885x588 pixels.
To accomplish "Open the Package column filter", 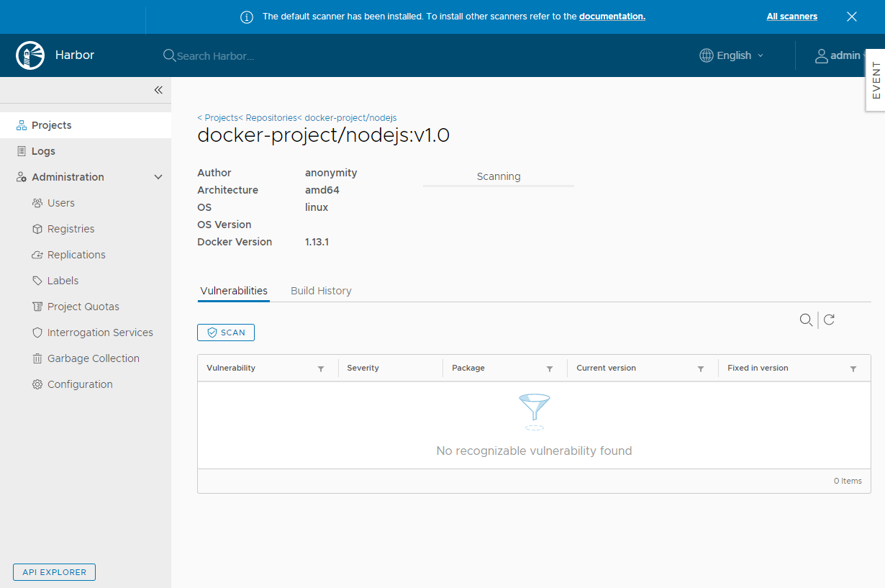I will [550, 368].
